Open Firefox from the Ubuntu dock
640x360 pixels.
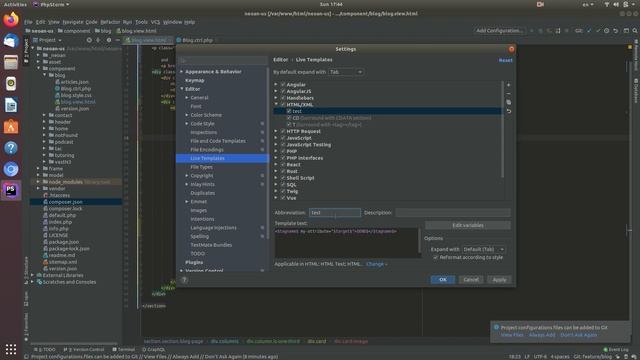point(11,20)
